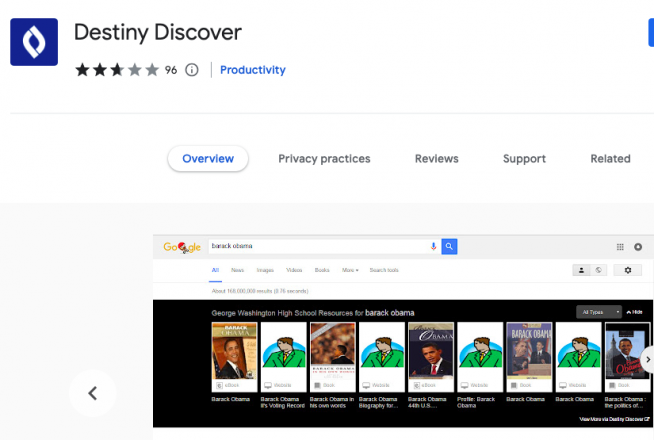Activate the microphone voice search icon
This screenshot has width=654, height=440.
coord(433,246)
